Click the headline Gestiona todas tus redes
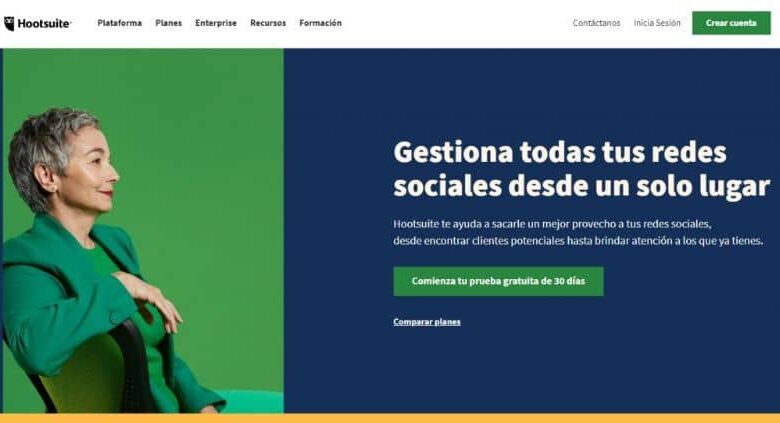The image size is (780, 423). click(560, 152)
